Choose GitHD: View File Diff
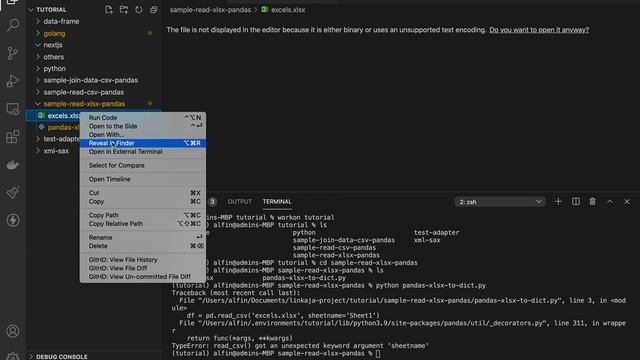This screenshot has height=360, width=640. coord(143,268)
